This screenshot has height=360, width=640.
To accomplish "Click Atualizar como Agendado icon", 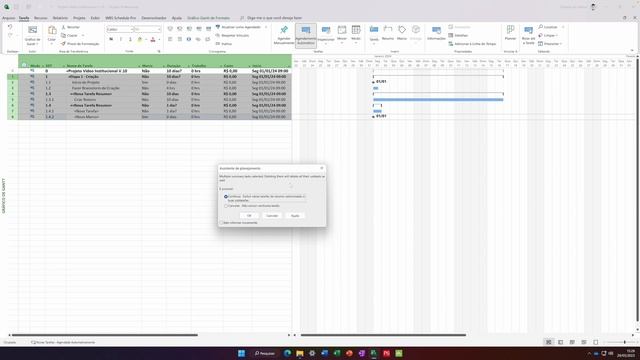I will pos(218,27).
